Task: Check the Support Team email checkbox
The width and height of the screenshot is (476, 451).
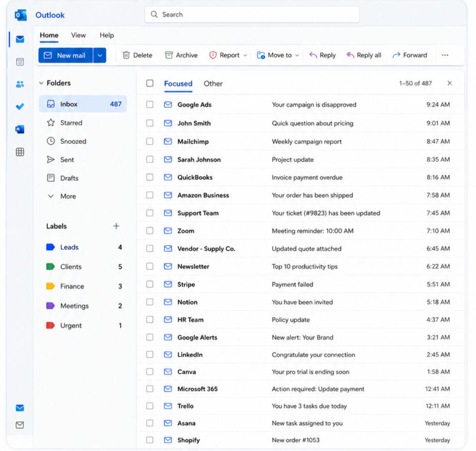Action: [149, 213]
